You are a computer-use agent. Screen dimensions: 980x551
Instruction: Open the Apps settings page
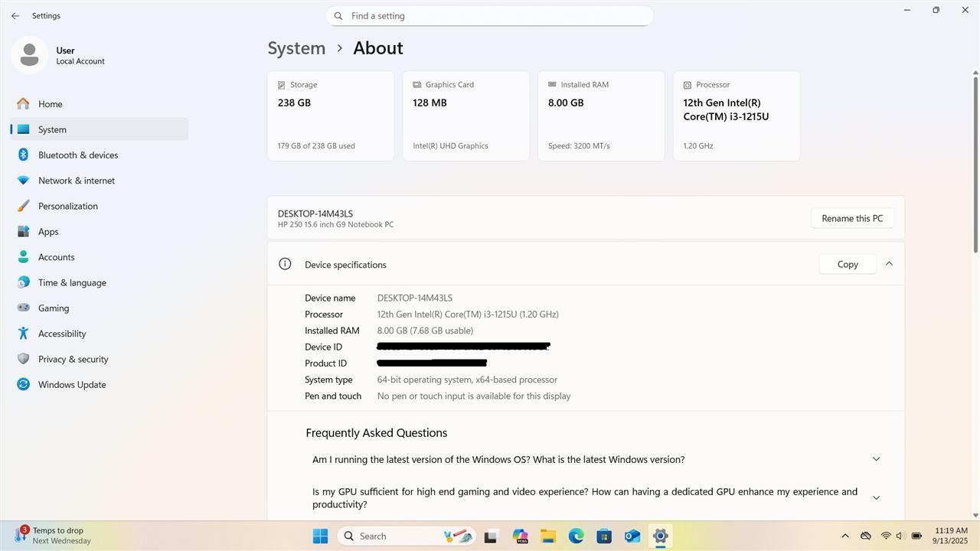click(x=100, y=231)
